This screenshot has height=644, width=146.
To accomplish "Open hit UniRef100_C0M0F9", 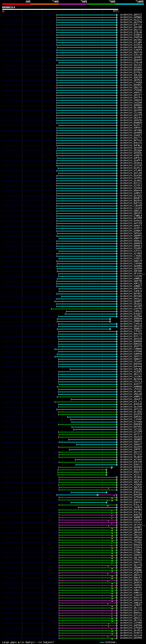I will 131,50.
